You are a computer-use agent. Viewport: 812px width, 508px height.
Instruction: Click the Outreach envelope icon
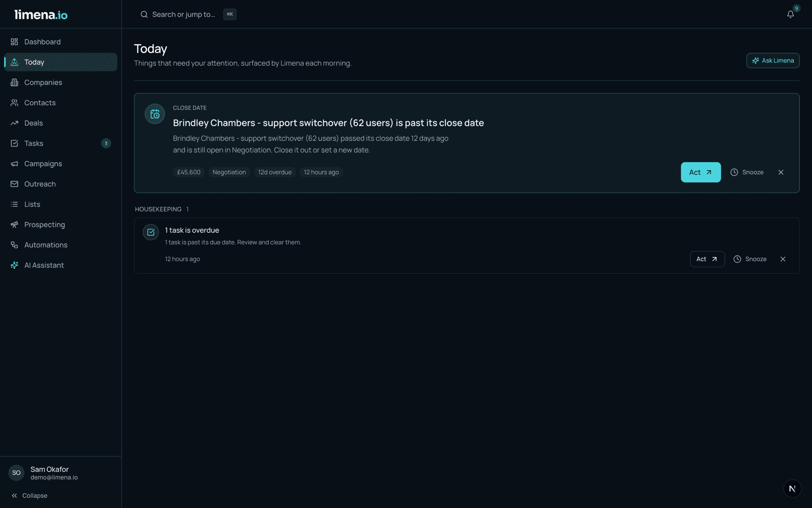(14, 184)
